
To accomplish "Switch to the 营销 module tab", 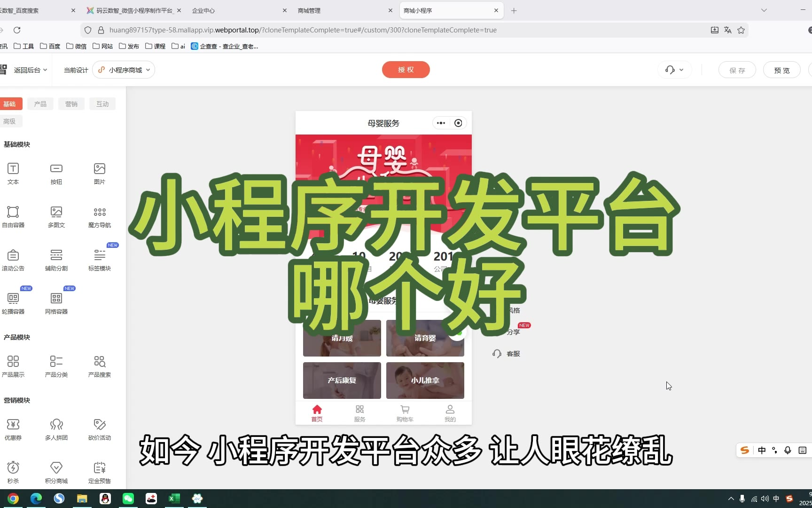I will click(71, 104).
